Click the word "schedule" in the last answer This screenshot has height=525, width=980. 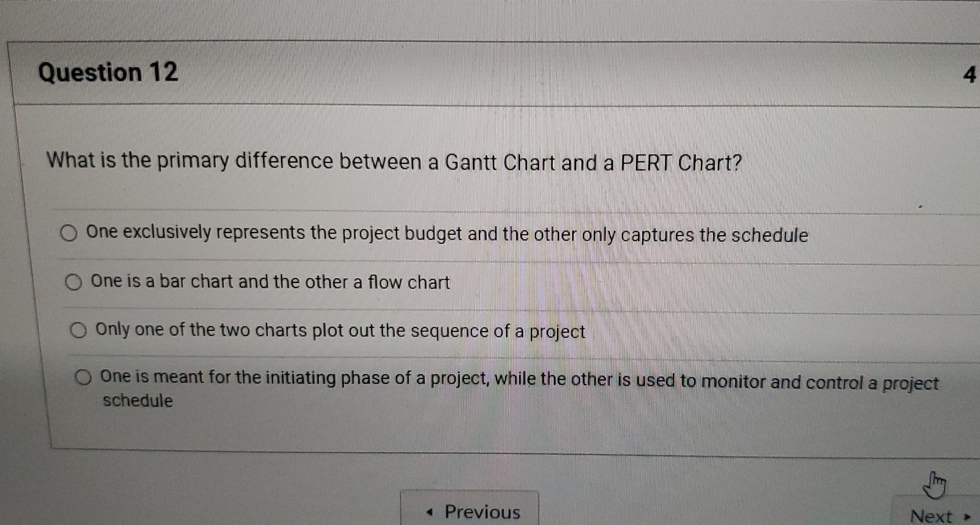(137, 402)
